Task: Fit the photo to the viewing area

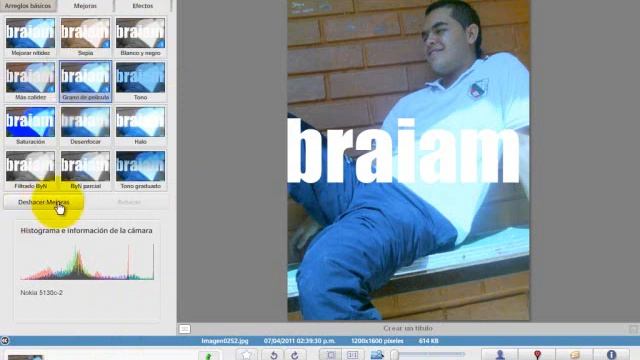Action: click(x=331, y=355)
